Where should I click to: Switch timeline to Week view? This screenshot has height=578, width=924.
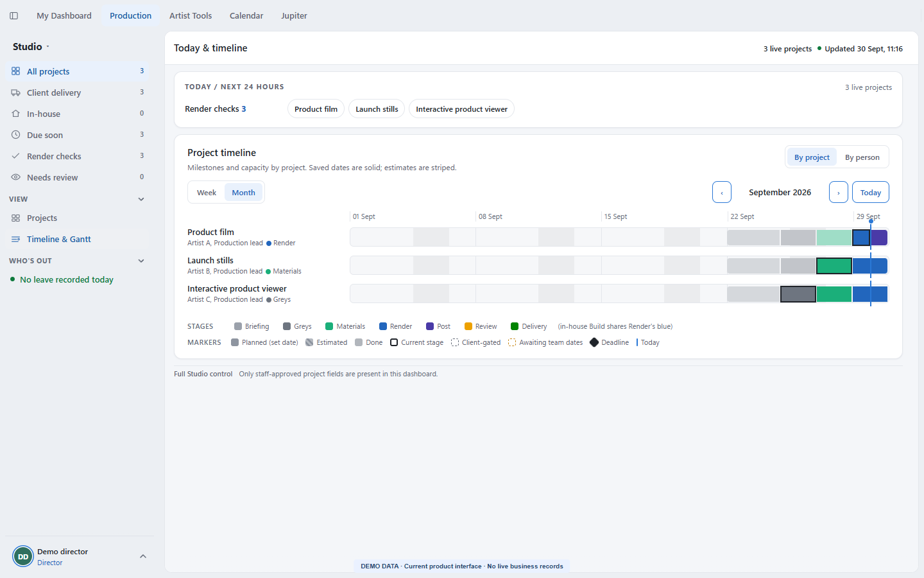click(207, 192)
